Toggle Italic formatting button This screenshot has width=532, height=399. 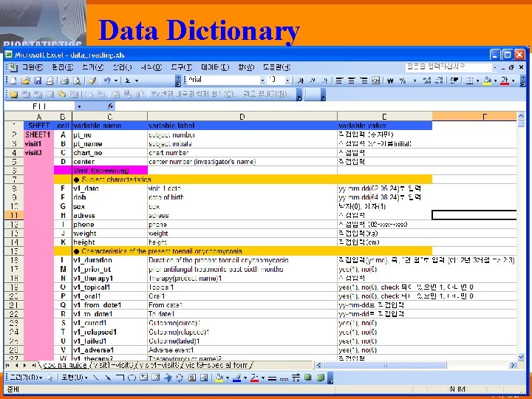tap(313, 81)
